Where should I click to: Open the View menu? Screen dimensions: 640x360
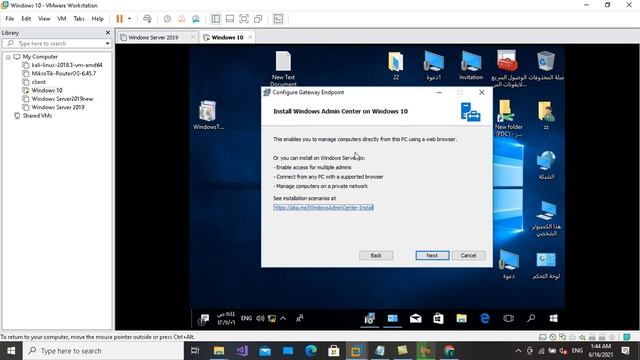[x=44, y=19]
